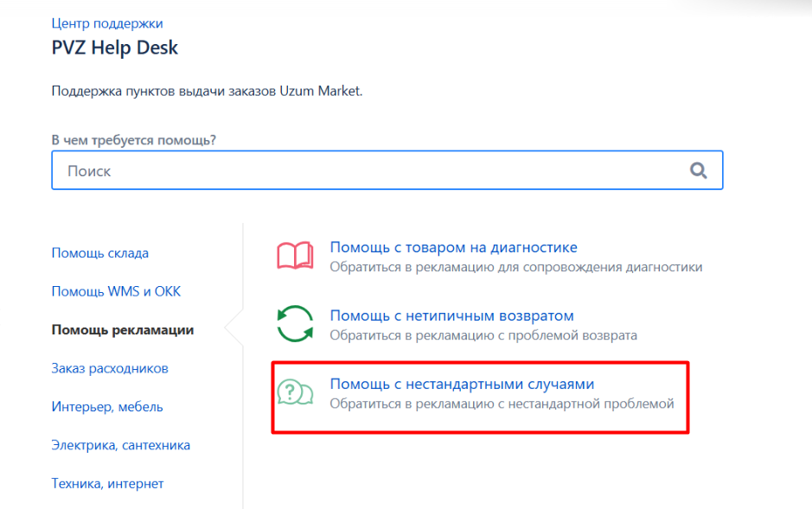The width and height of the screenshot is (812, 509).
Task: Open the "Интерьер, мебель" category
Action: 107,406
